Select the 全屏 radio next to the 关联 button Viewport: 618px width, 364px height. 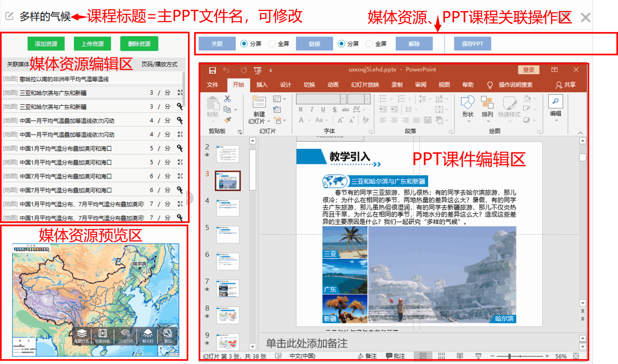tap(272, 44)
